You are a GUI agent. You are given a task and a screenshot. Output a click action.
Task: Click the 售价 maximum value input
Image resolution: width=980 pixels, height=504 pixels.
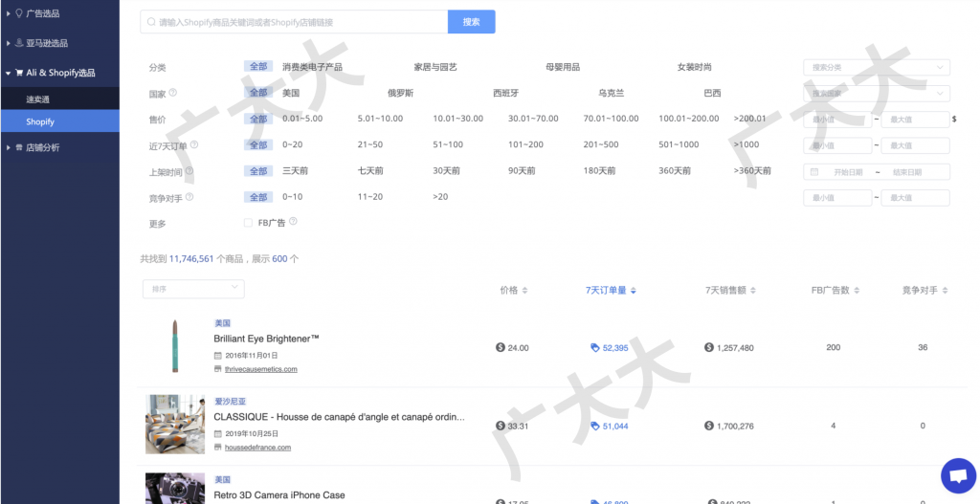916,120
